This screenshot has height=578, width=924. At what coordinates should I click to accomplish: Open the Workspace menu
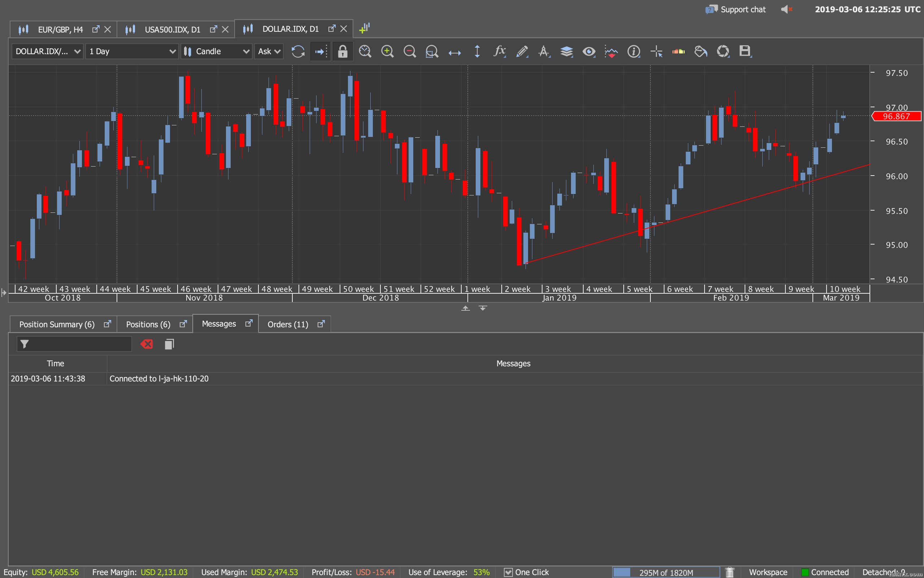click(768, 572)
